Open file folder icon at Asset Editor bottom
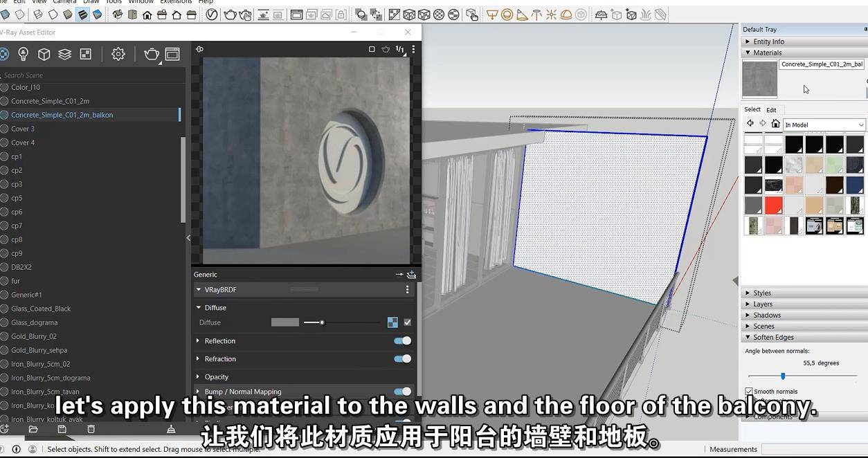 coord(33,429)
